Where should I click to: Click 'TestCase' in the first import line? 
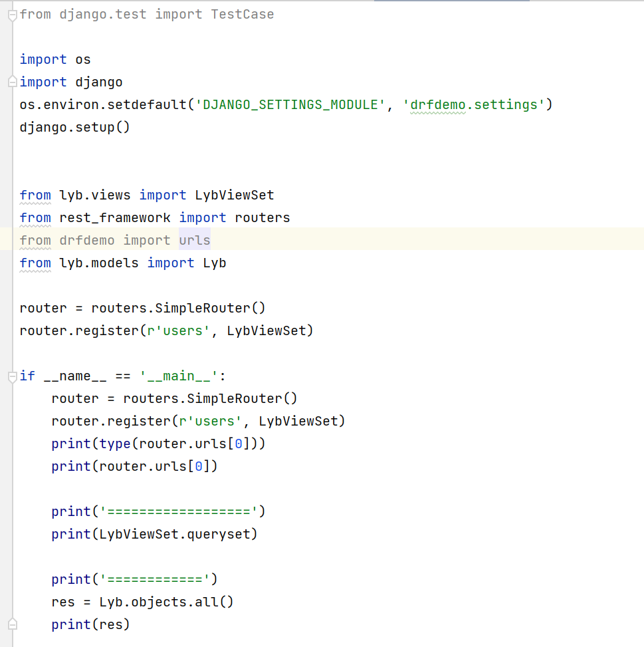(243, 15)
